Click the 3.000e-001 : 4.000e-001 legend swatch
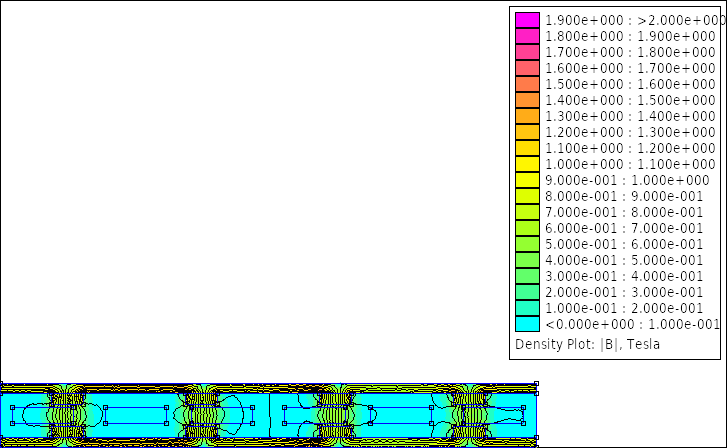Viewport: 727px width, 448px height. click(x=527, y=276)
